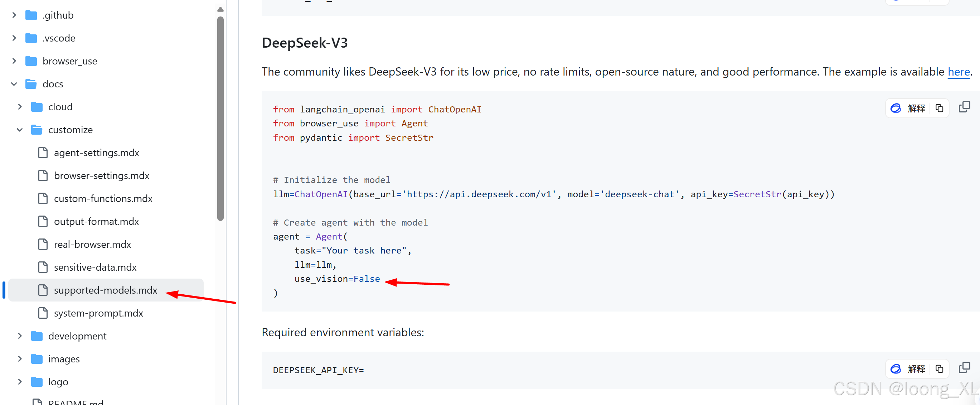Click the small copy icon in the DEEPSEEK_API_KEY block
Screen dimensions: 980x405
[x=939, y=369]
